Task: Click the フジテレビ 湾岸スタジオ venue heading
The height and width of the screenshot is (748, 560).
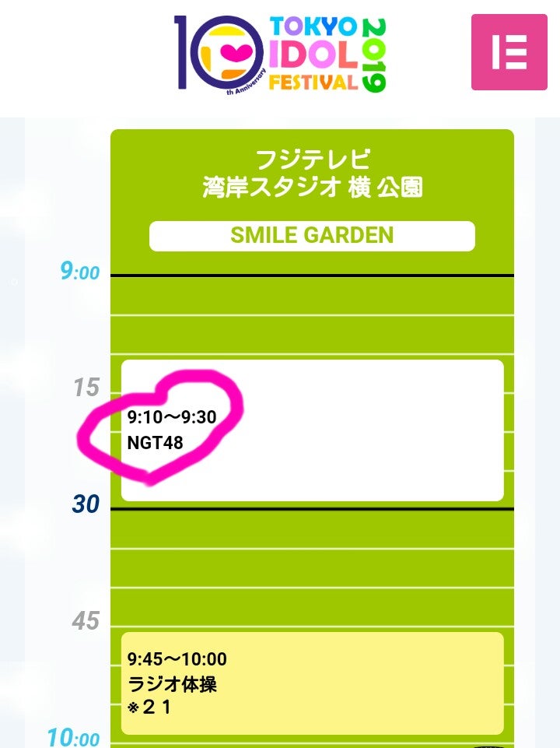Action: [x=313, y=173]
